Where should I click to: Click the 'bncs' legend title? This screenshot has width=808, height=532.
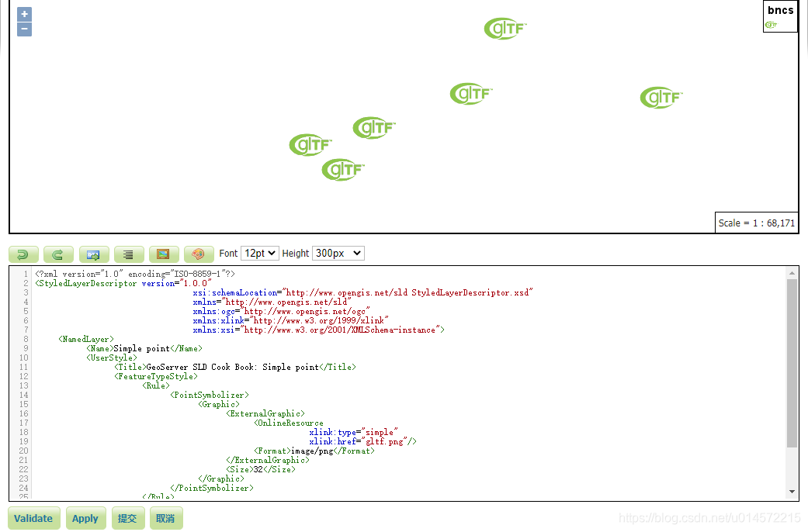click(781, 10)
